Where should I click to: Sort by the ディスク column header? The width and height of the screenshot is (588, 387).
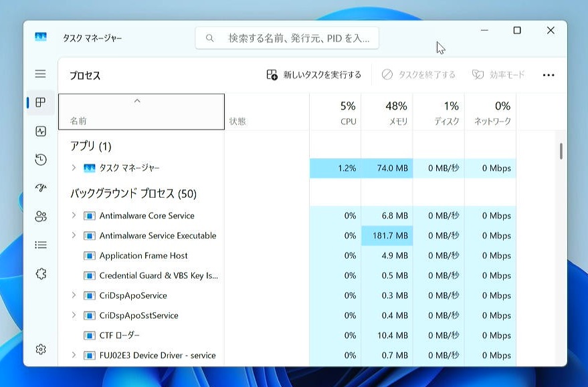[439, 112]
